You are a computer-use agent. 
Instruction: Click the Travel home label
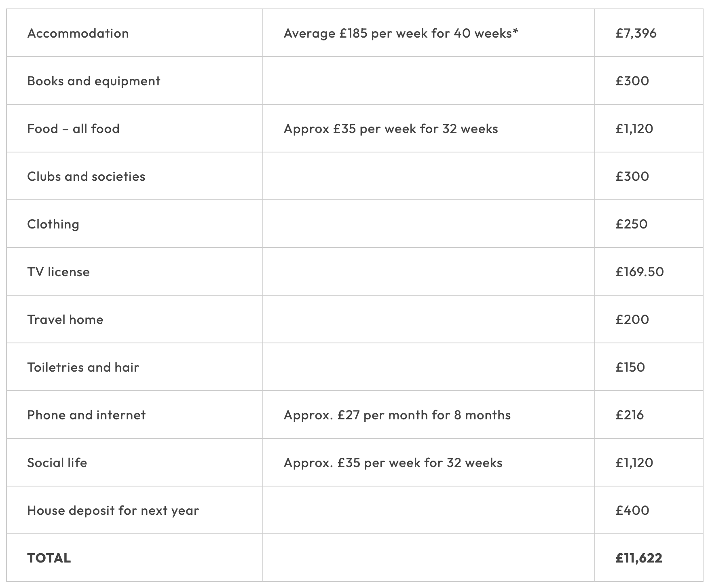[x=65, y=319]
